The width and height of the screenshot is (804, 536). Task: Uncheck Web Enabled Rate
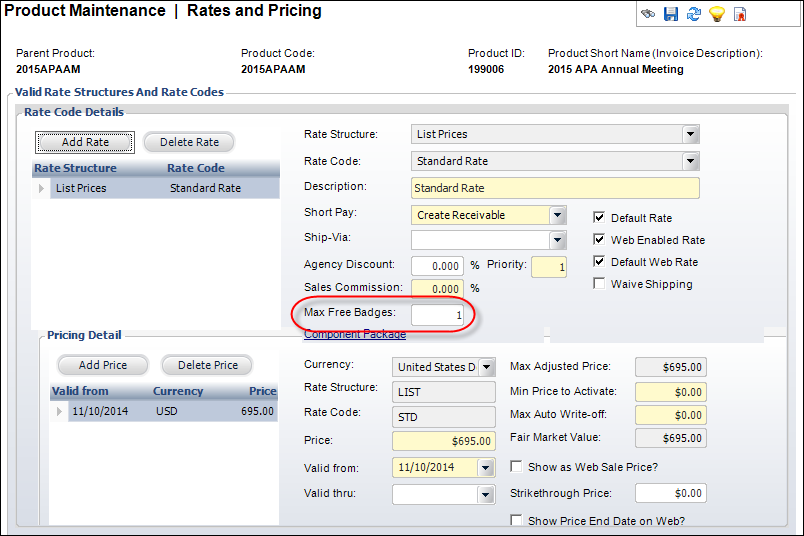[x=599, y=239]
